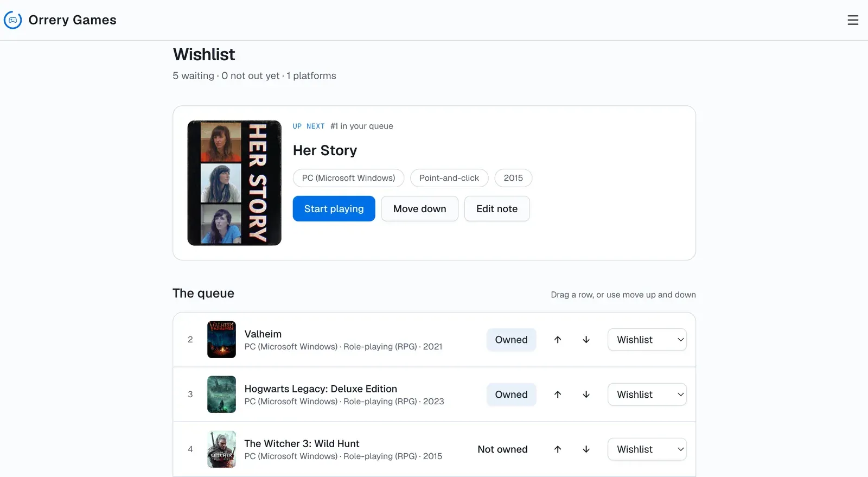Toggle Not owned status for Witcher 3
Screen dimensions: 868x477
(x=502, y=449)
